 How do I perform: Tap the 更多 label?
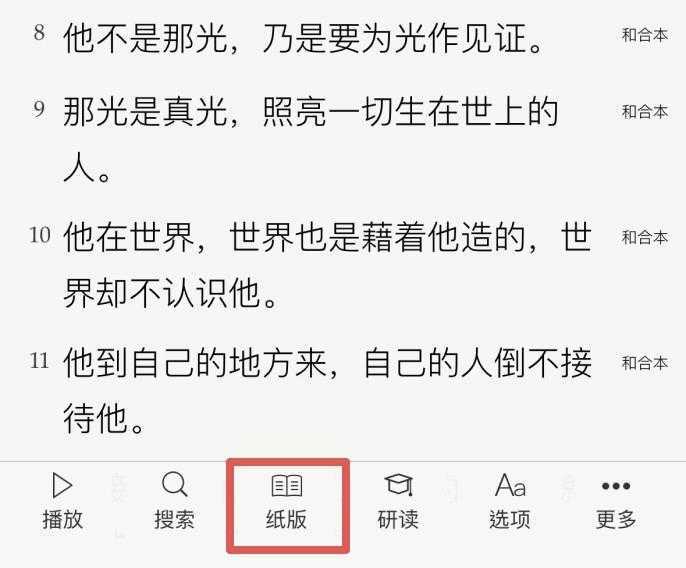pos(616,519)
